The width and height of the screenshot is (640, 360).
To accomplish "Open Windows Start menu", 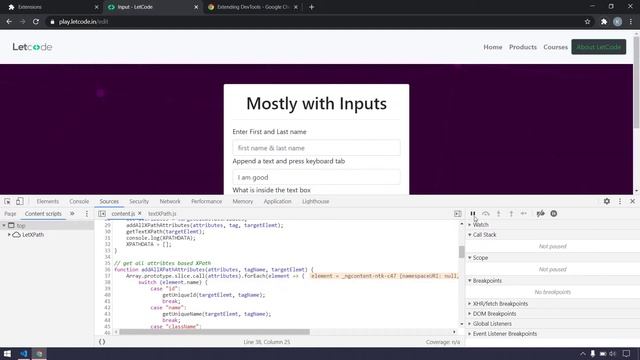I will [7, 353].
